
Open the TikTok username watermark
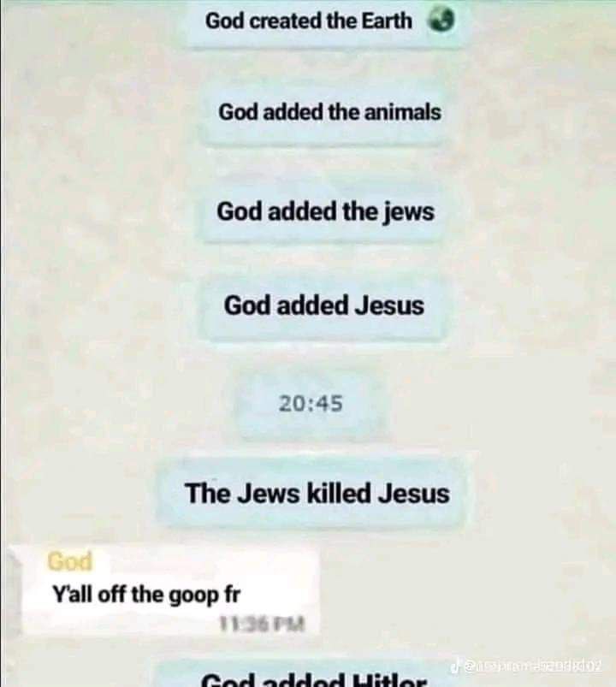[532, 667]
